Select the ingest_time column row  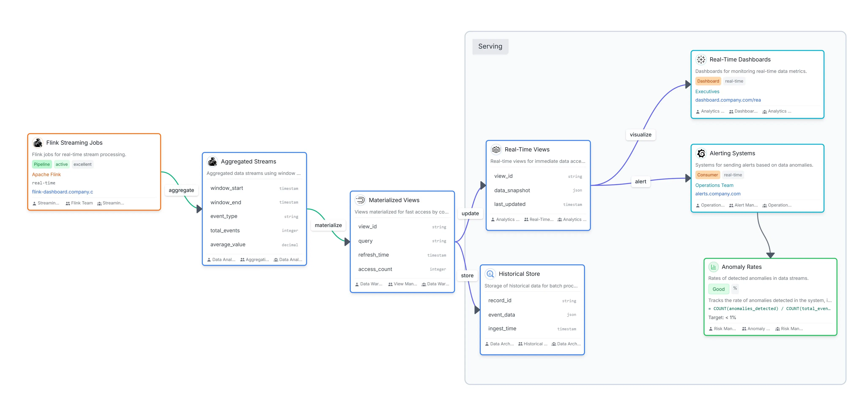(x=532, y=328)
